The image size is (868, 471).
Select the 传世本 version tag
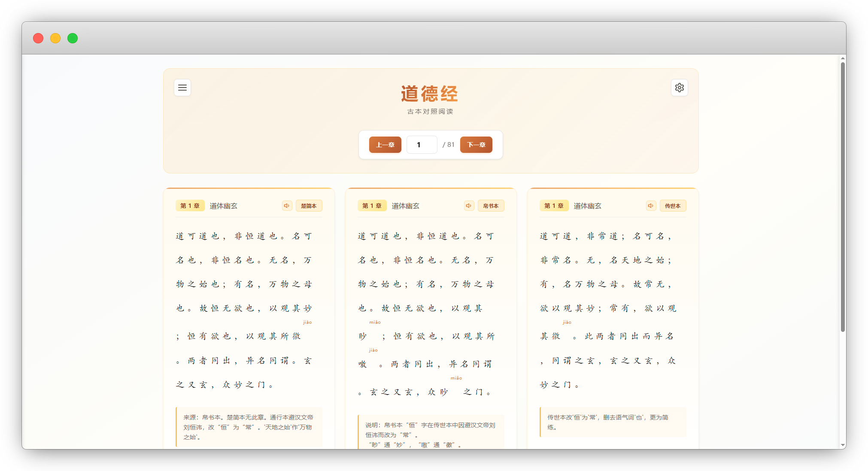tap(673, 206)
